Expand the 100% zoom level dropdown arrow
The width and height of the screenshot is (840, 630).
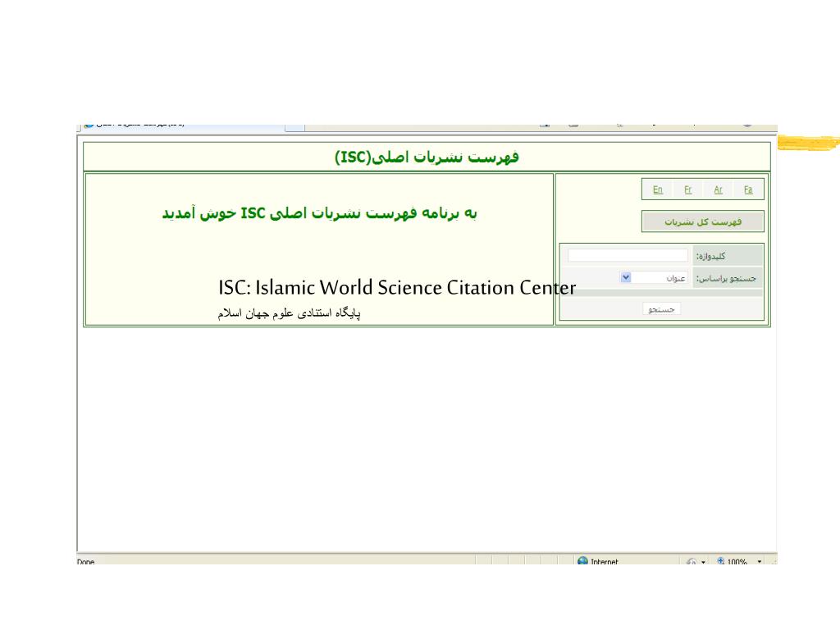pos(759,561)
